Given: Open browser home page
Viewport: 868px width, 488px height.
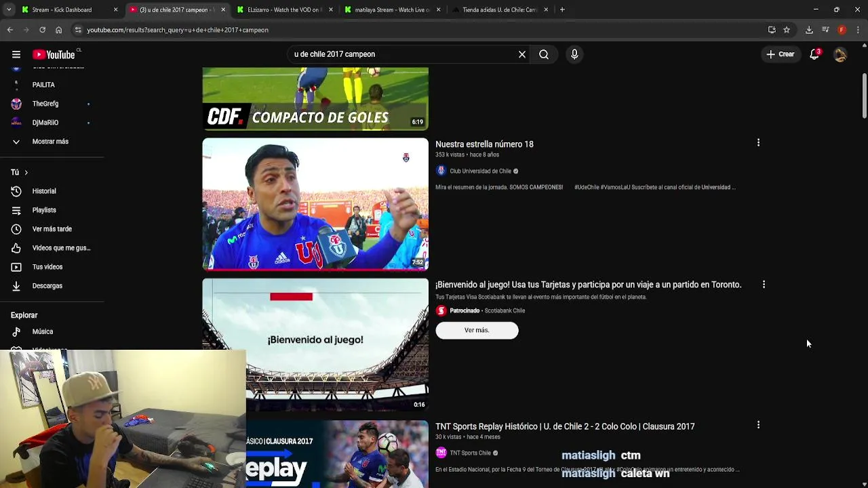Looking at the screenshot, I should coord(58,30).
